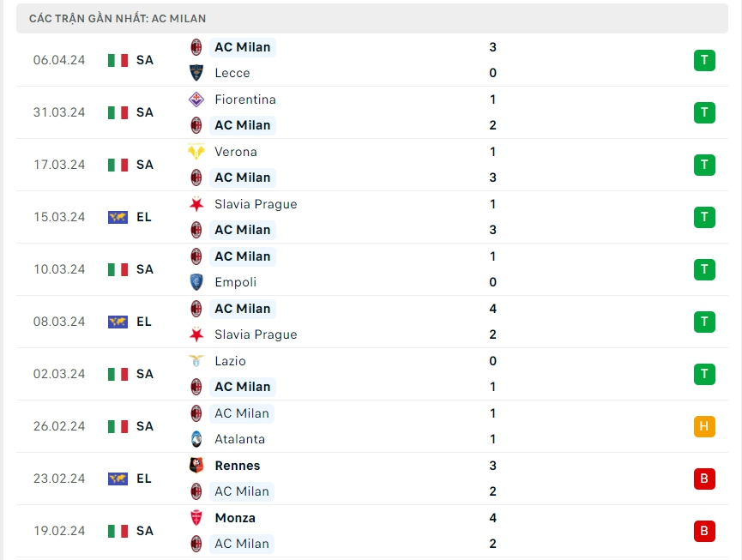The image size is (742, 560).
Task: Click the Europa League icon on 15.03.24
Action: (118, 217)
